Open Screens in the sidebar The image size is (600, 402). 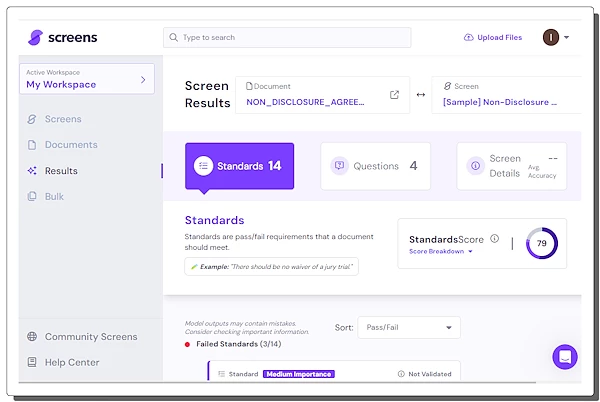[63, 119]
